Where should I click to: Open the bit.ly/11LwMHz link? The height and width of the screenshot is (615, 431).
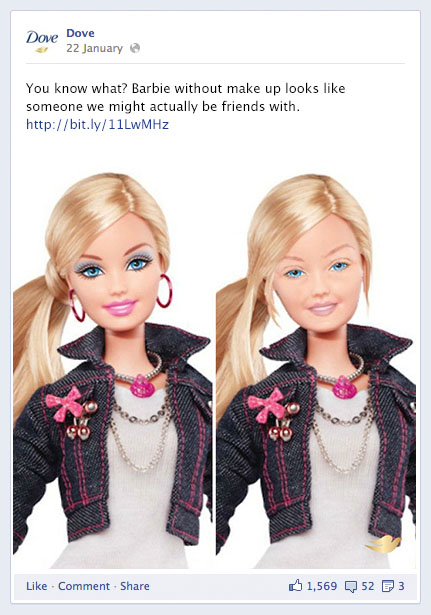coord(97,124)
